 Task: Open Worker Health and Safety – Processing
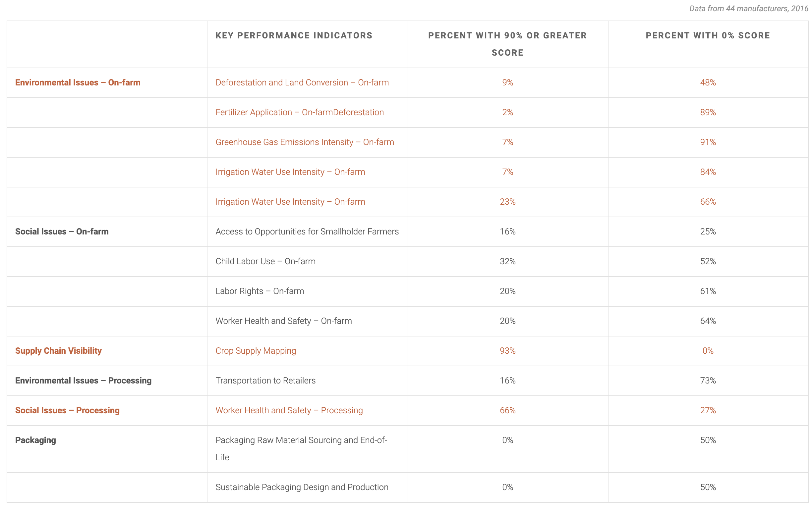coord(289,410)
